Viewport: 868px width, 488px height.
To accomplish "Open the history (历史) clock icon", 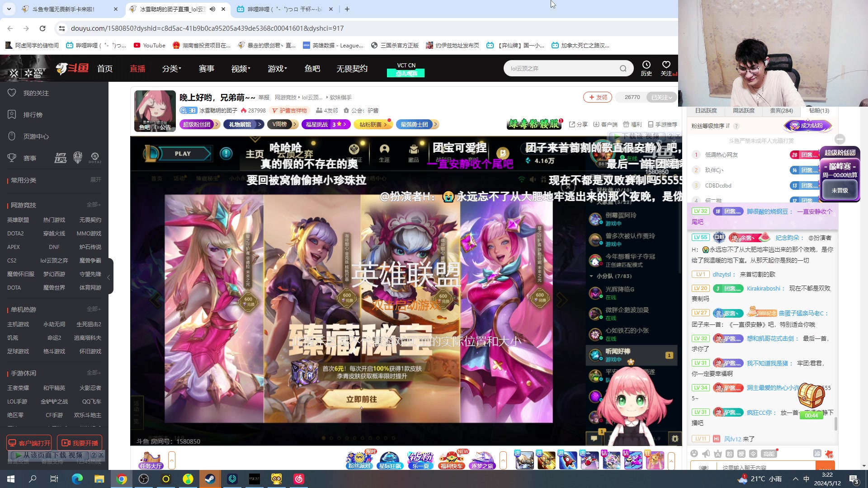I will (646, 68).
